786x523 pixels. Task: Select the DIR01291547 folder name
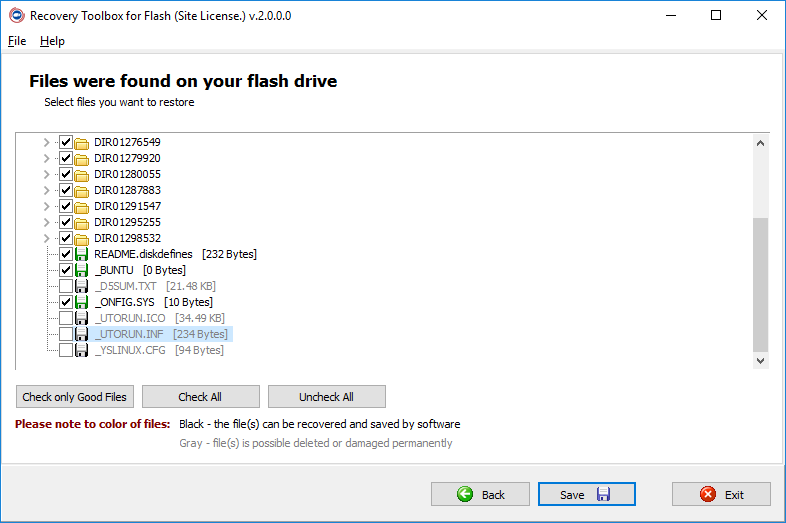[127, 206]
